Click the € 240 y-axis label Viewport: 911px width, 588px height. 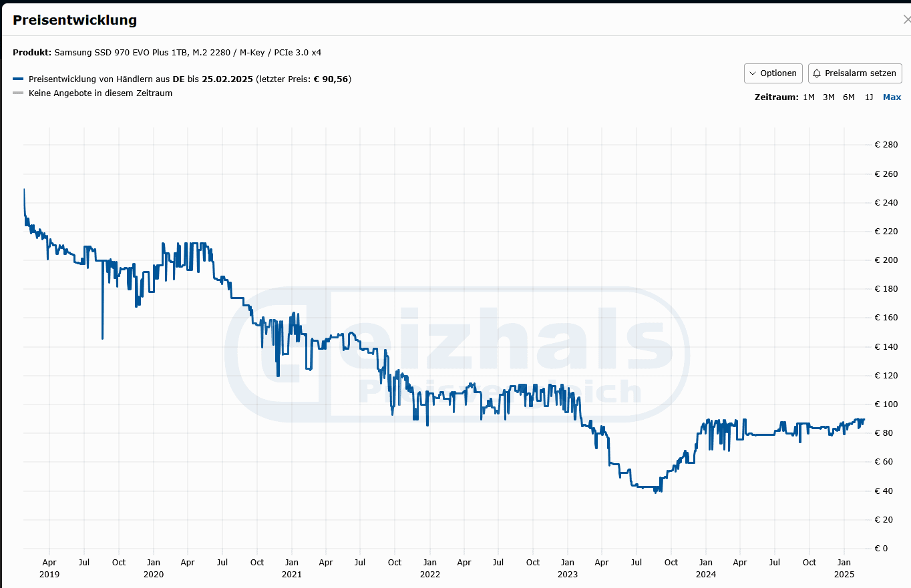(x=886, y=202)
